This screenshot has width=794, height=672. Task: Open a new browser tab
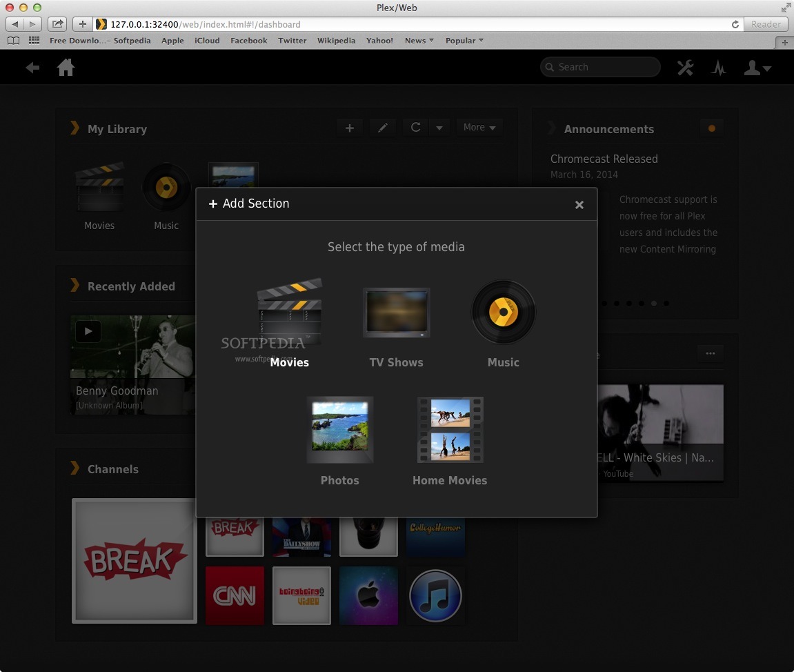pyautogui.click(x=784, y=43)
